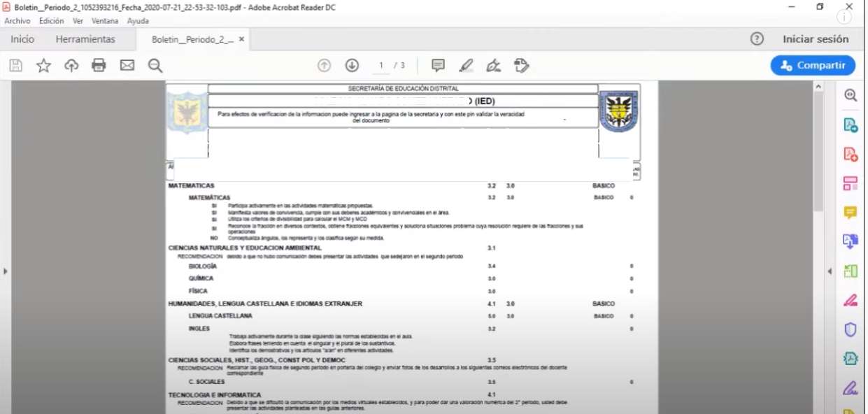Open the Sign document pen tool
Screen dimensions: 868x414
click(x=493, y=66)
